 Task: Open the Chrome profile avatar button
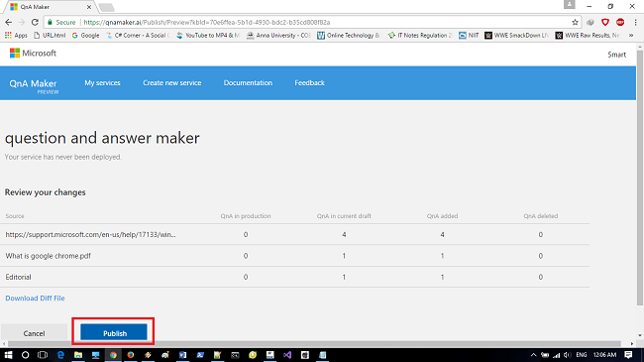click(x=570, y=5)
